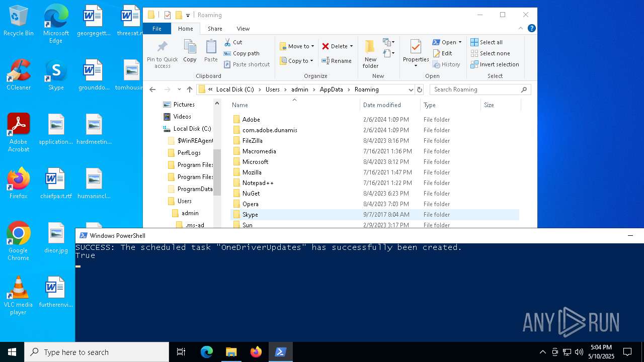Click Invert selection in ribbon
This screenshot has width=644, height=362.
pos(495,64)
